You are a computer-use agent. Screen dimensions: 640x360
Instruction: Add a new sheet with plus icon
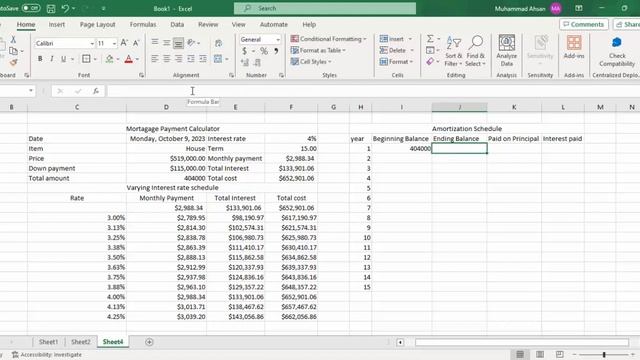pos(149,342)
